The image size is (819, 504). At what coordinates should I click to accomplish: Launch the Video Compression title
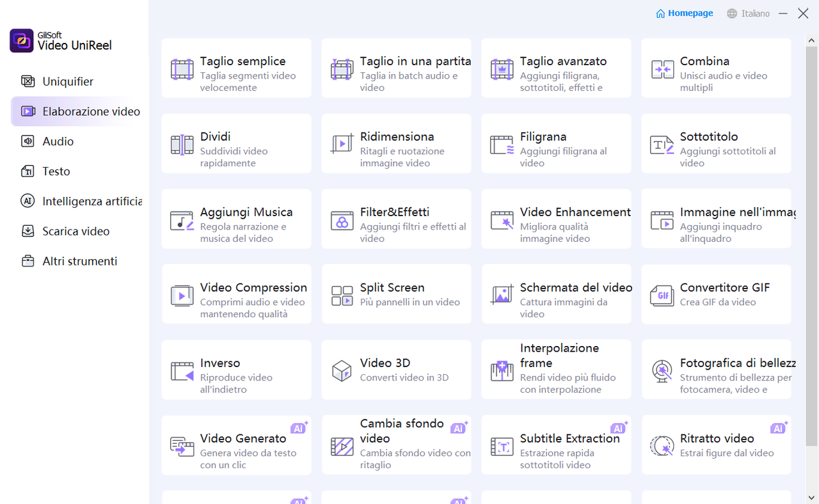pos(253,288)
